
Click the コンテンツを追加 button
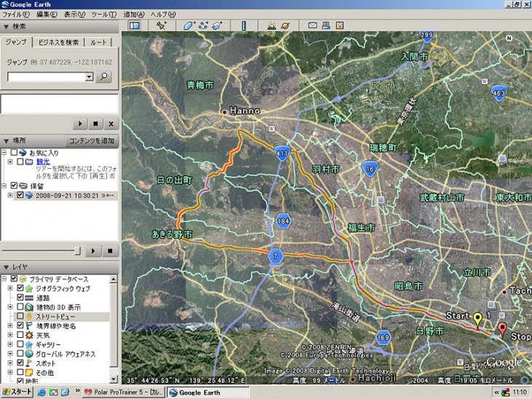92,141
